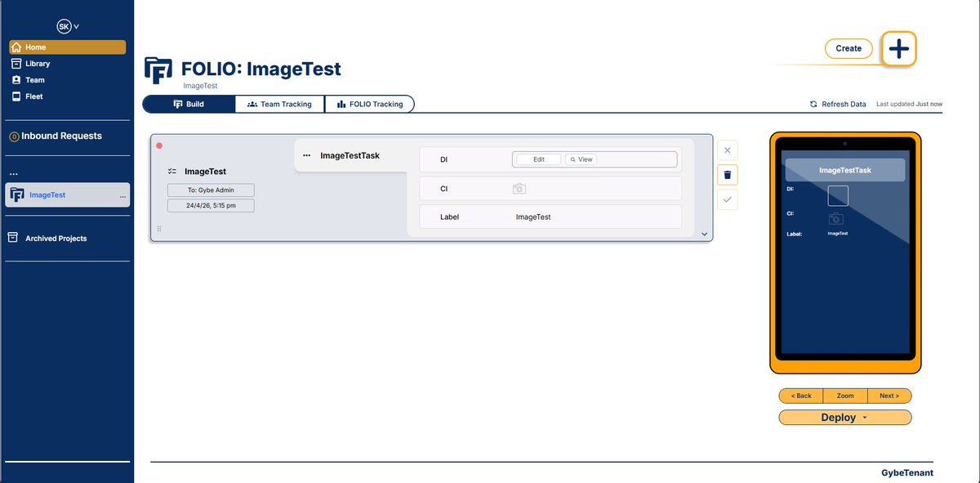Select the ImageTest project in sidebar
This screenshot has height=483, width=980.
[x=67, y=195]
